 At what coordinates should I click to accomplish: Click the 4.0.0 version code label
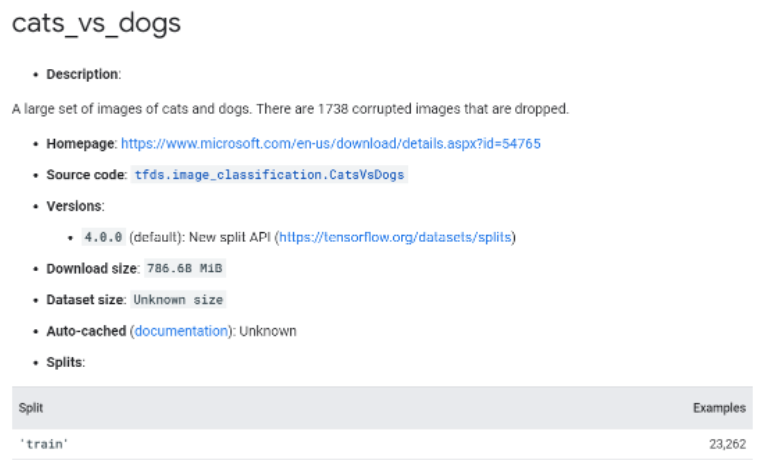pyautogui.click(x=103, y=237)
